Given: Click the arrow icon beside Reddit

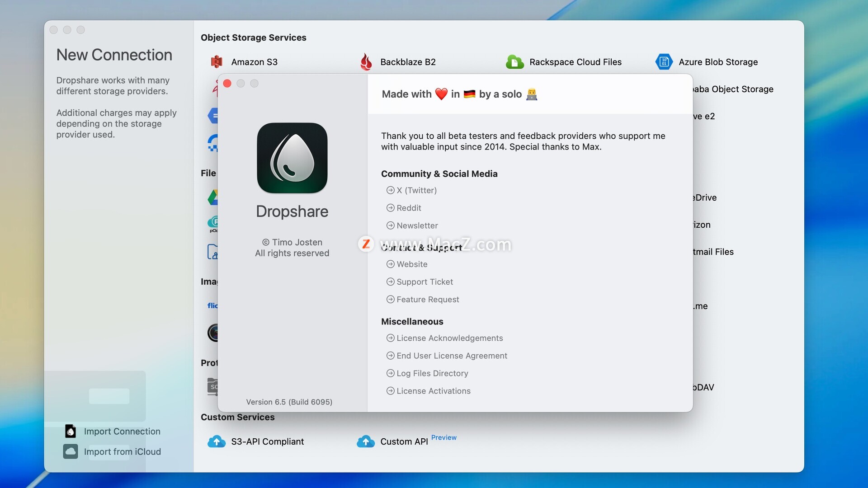Looking at the screenshot, I should [x=391, y=208].
